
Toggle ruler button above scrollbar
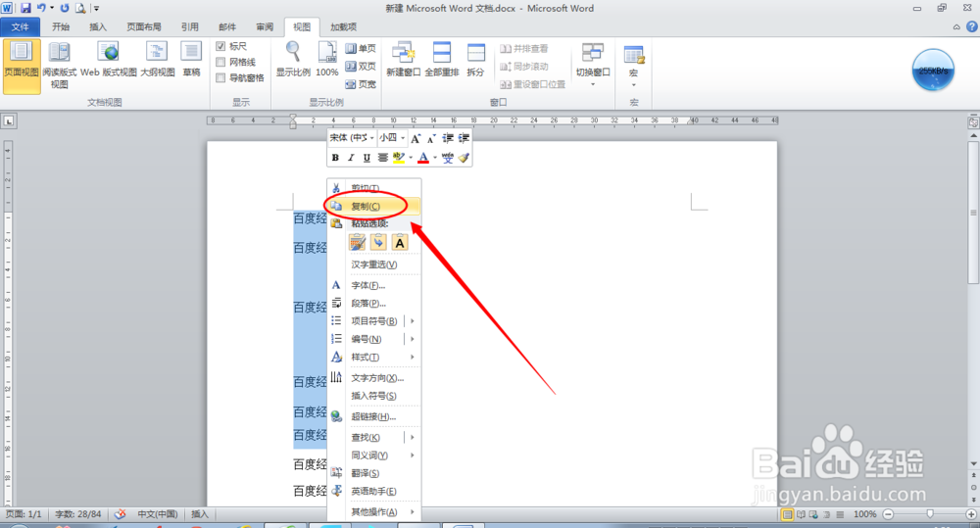pyautogui.click(x=973, y=121)
